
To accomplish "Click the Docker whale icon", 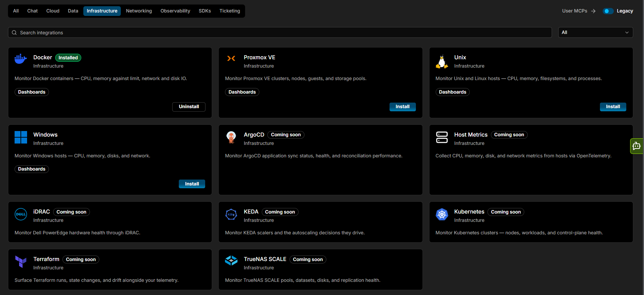I will coord(21,59).
